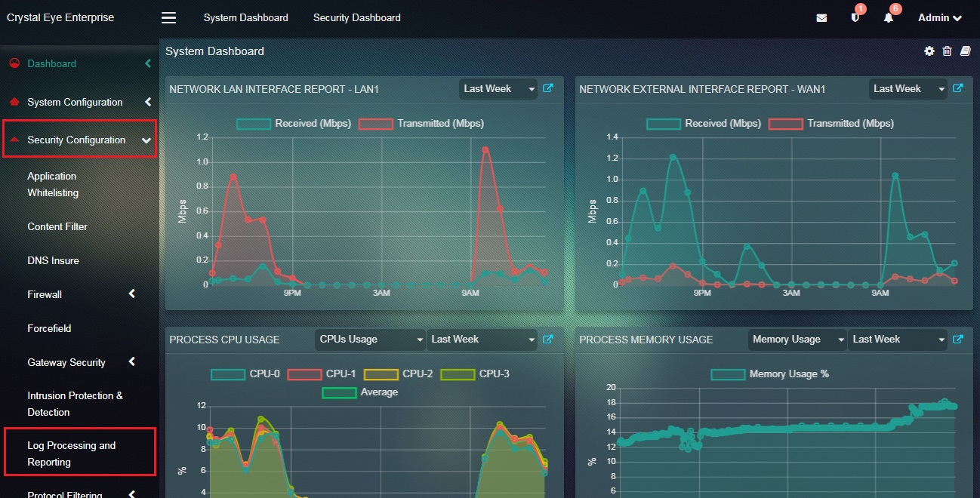
Task: Open Protocol Filtering entry
Action: pyautogui.click(x=65, y=494)
